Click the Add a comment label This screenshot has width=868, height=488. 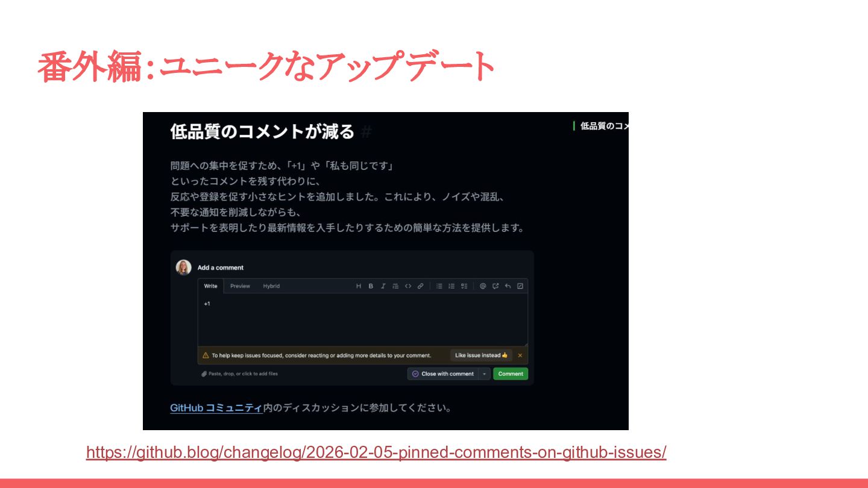[x=221, y=267]
